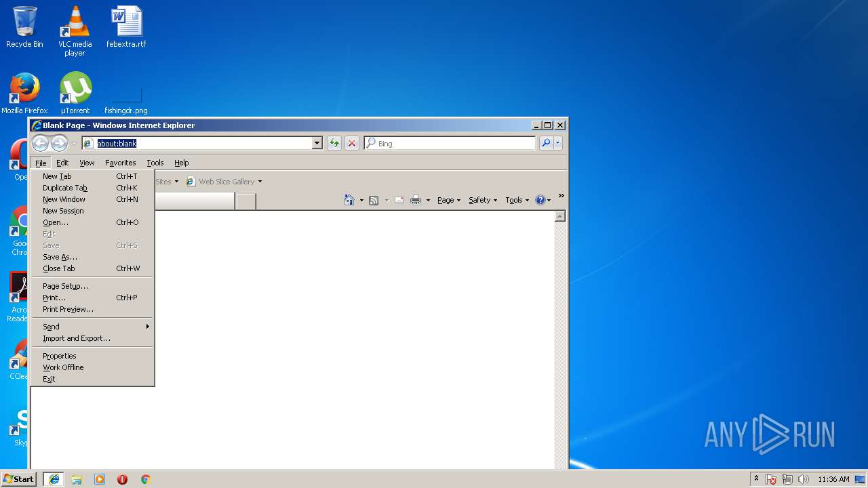Open the recent pages dropdown arrow
Viewport: 868px width, 488px height.
click(x=74, y=144)
